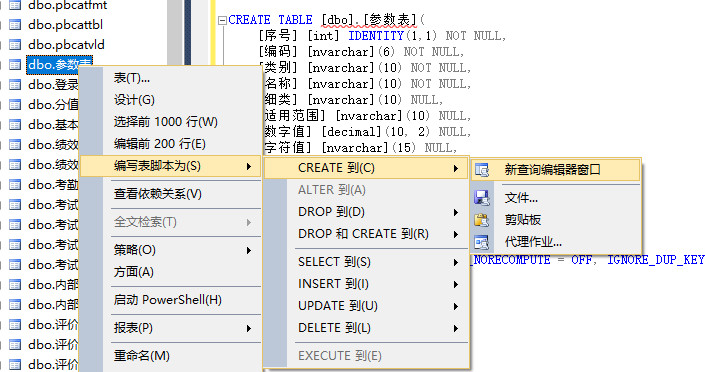Select 方面(A) in context menu
Viewport: 705px width, 372px height.
(171, 272)
